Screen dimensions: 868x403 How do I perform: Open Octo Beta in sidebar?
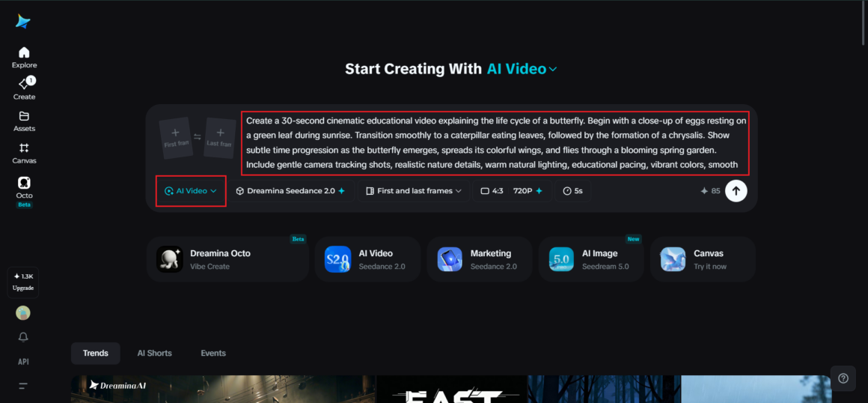tap(24, 192)
